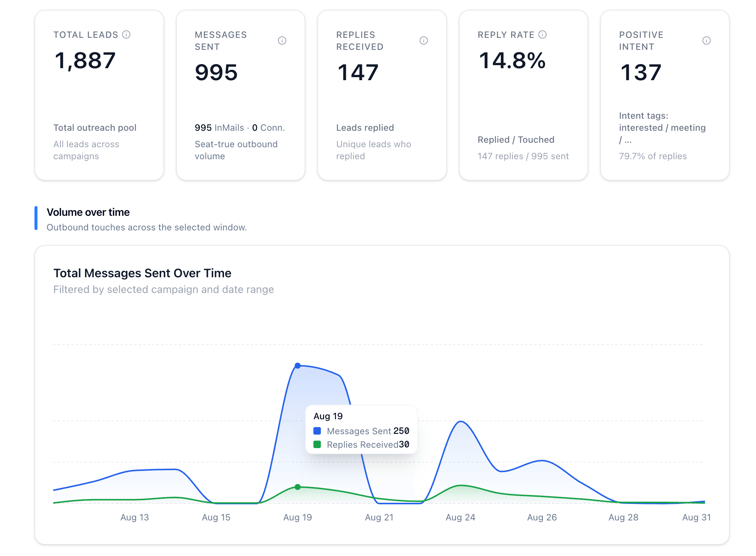
Task: Click 'Outbound touches across the selected window' subtitle
Action: click(x=146, y=227)
